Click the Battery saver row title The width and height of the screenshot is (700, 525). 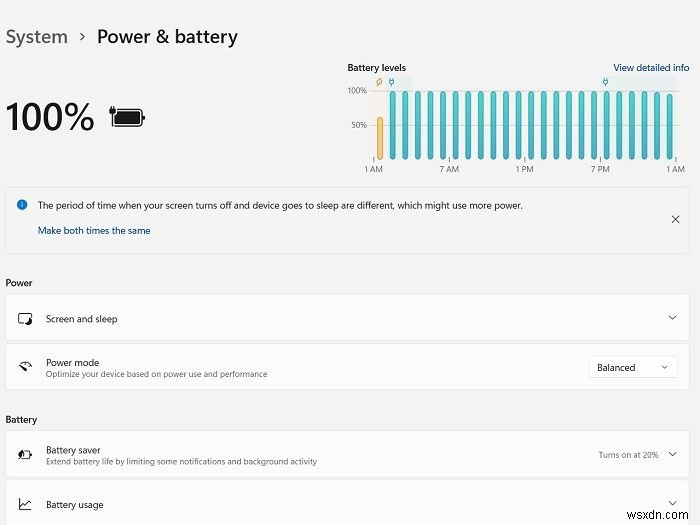click(x=73, y=450)
